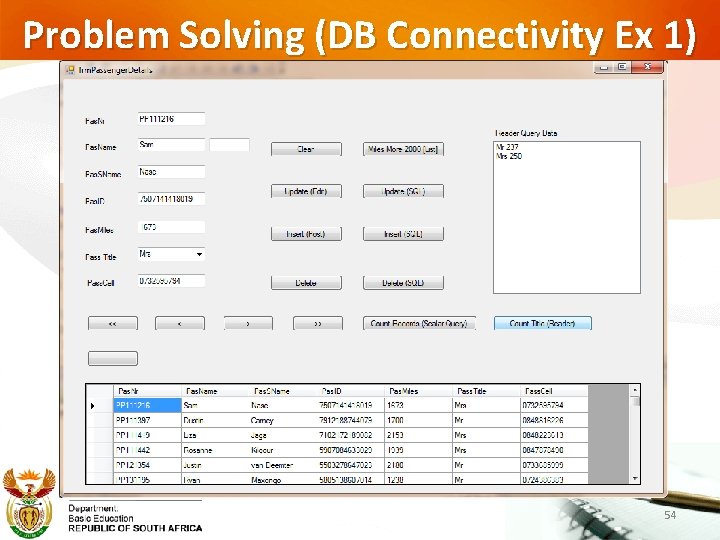720x540 pixels.
Task: Focus the PasID text field
Action: (x=171, y=199)
